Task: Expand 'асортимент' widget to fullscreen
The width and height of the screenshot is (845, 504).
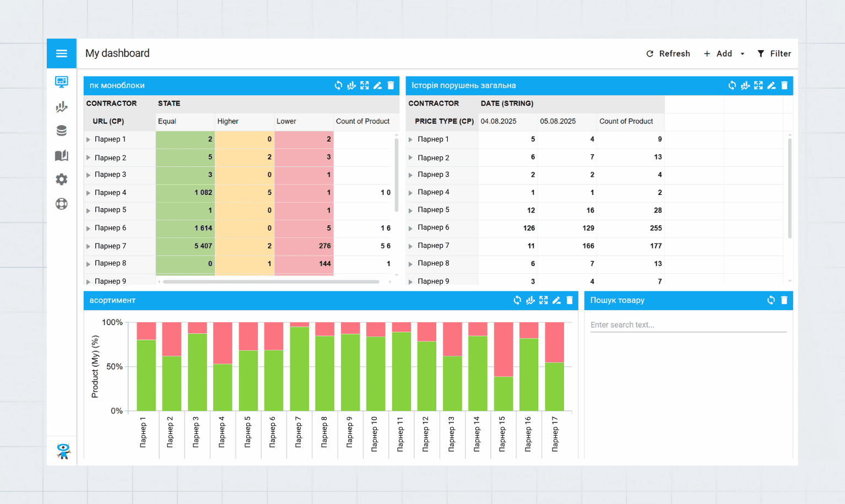Action: click(x=543, y=300)
